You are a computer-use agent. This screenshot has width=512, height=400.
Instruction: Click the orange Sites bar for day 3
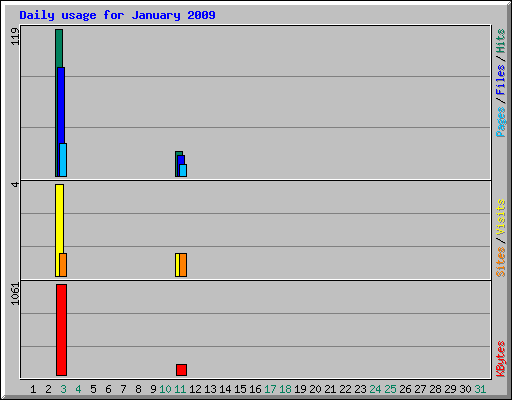coord(63,265)
